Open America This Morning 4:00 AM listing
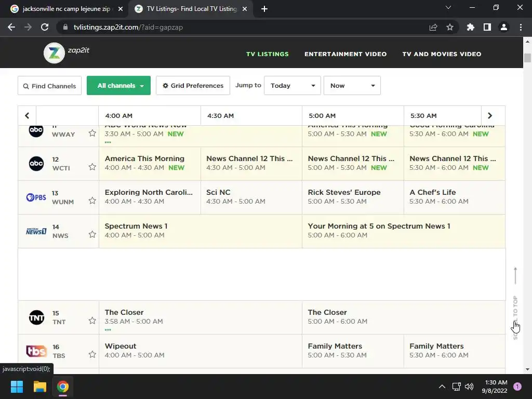 [150, 164]
